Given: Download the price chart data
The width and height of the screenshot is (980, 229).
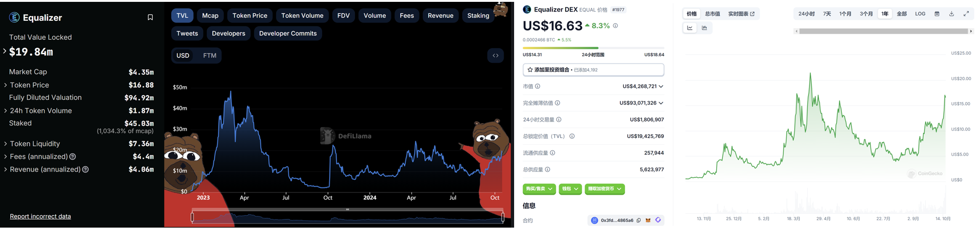Looking at the screenshot, I should click(951, 14).
